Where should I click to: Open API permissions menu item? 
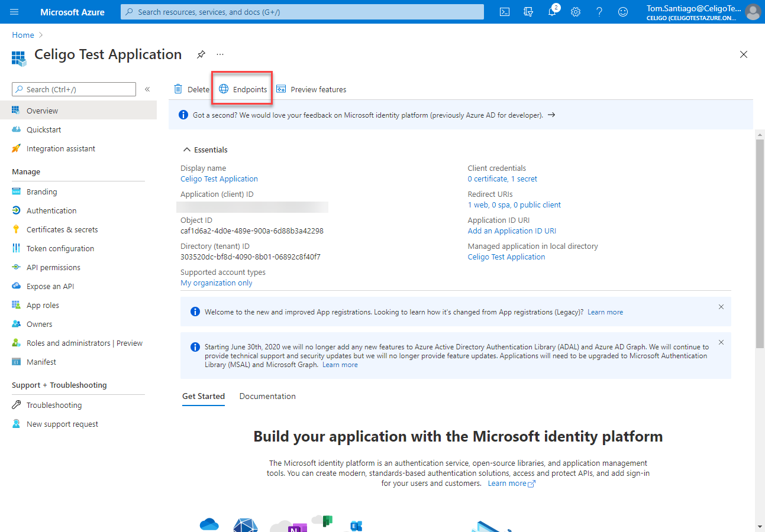[53, 268]
